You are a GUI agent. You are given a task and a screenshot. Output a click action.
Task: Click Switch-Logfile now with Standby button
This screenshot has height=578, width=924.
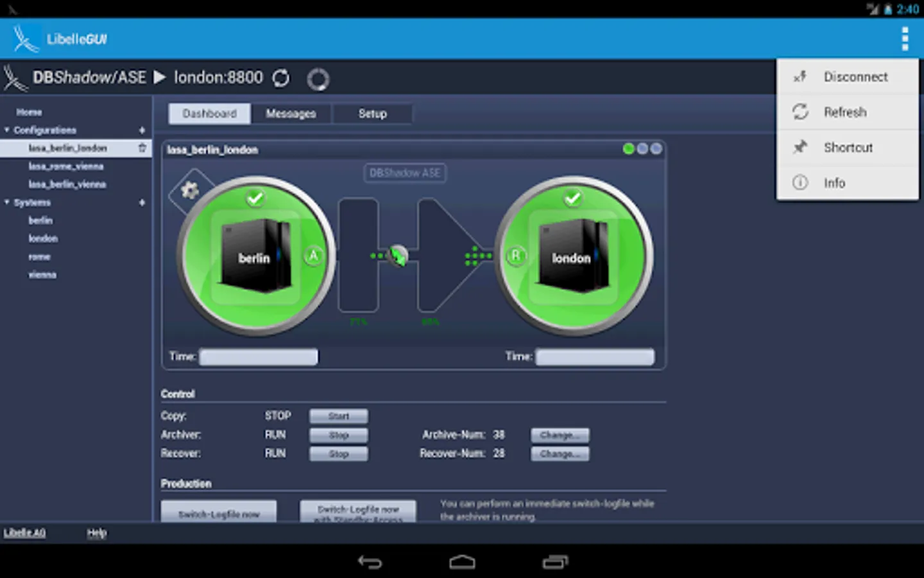coord(358,512)
